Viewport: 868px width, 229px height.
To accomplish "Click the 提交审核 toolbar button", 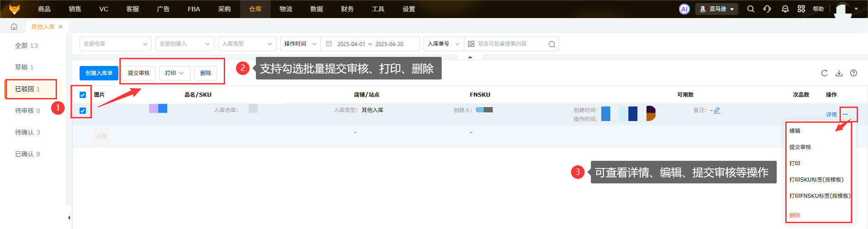I will coord(139,73).
